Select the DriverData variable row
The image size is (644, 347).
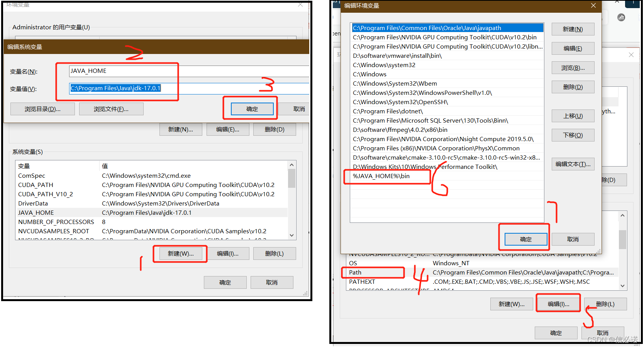coord(152,204)
